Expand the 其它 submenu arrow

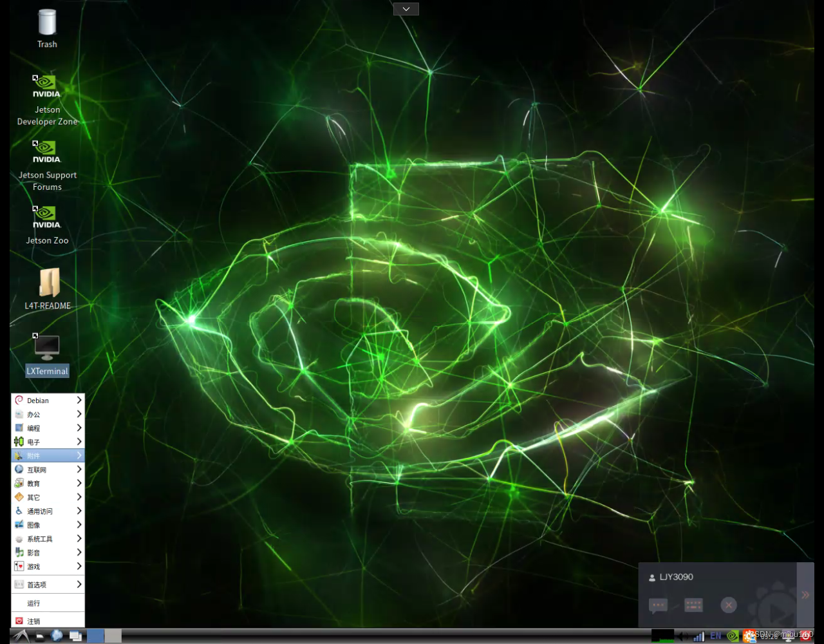(x=79, y=497)
